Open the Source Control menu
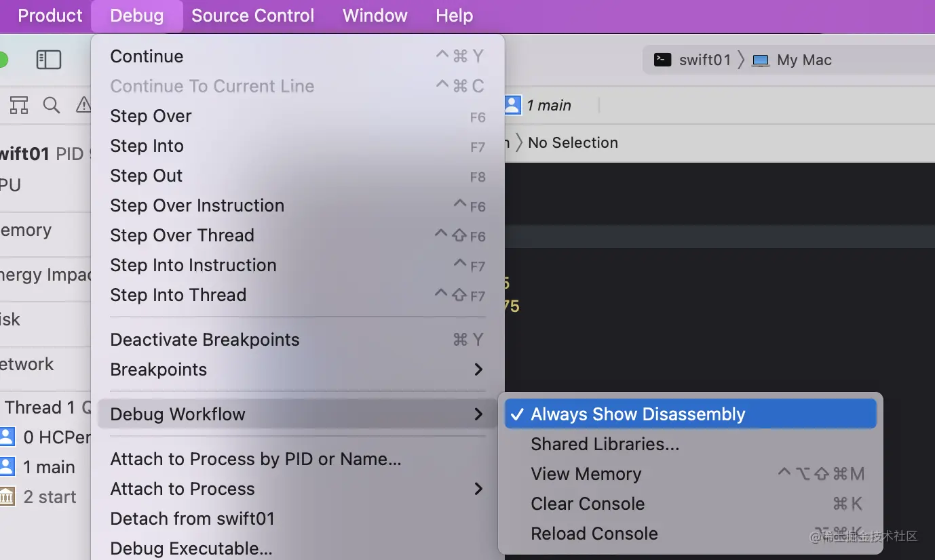Viewport: 935px width, 560px height. pos(252,16)
